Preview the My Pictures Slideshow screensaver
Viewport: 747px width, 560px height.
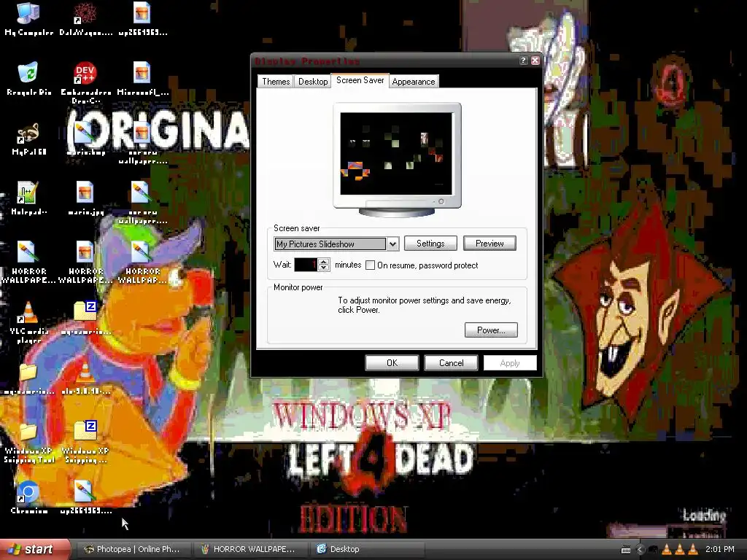489,244
